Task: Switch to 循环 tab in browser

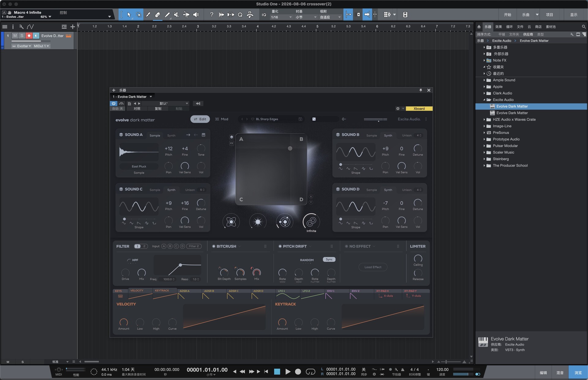Action: pos(509,27)
